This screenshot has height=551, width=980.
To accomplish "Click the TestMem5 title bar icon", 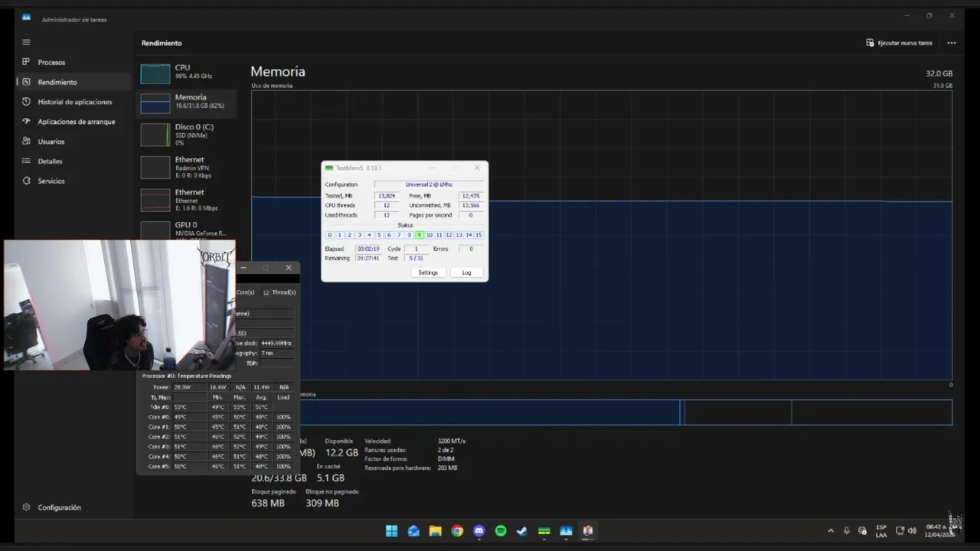I will tap(329, 168).
